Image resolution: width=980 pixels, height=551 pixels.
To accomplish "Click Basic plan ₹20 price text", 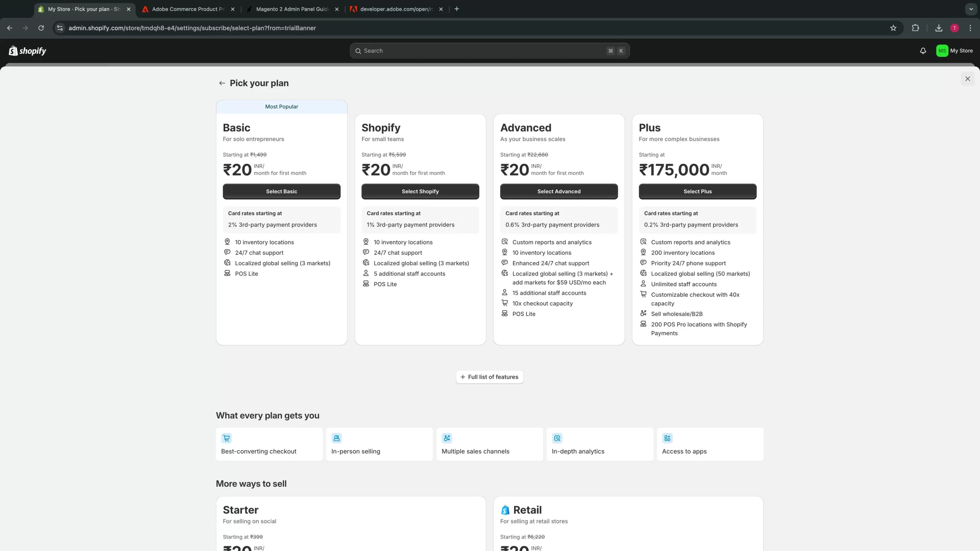I will 237,170.
